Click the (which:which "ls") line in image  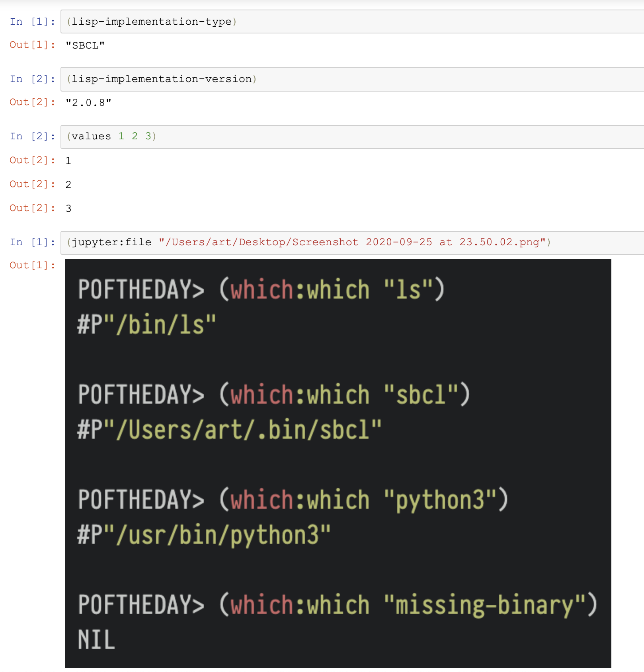point(261,289)
